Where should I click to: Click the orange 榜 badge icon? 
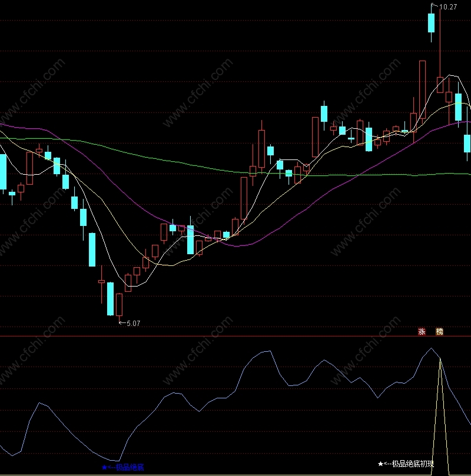coord(439,331)
